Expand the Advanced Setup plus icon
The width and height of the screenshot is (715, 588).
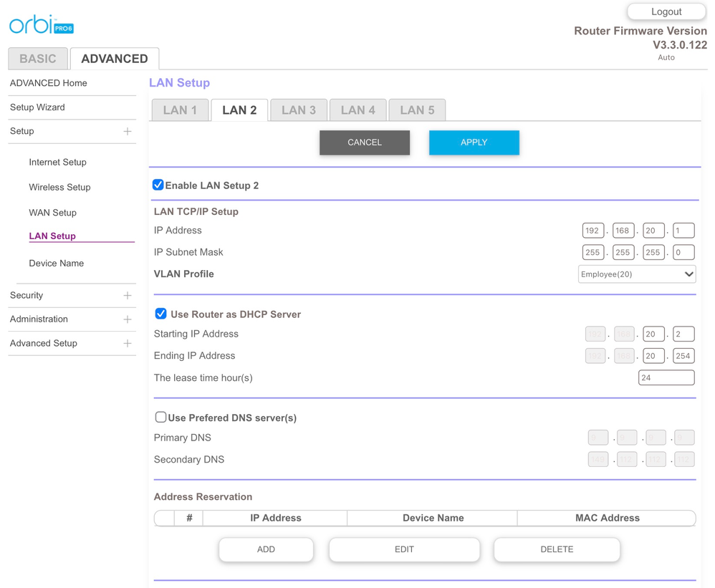tap(128, 344)
